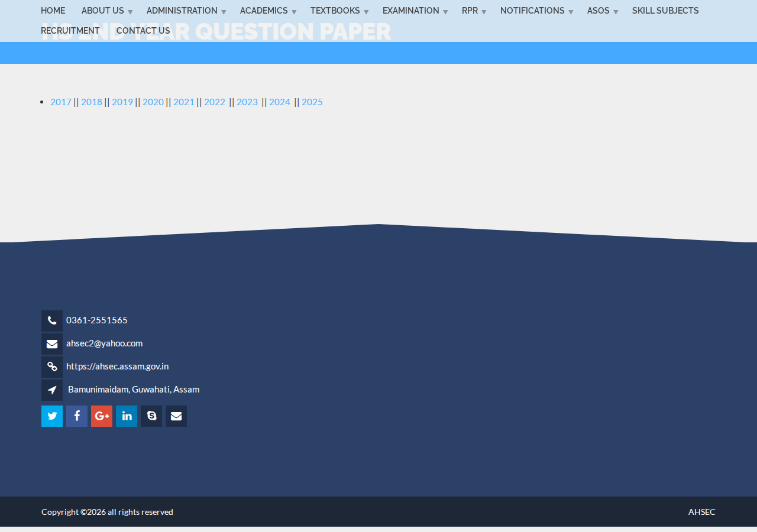Open the 2019 question paper link

coord(122,102)
